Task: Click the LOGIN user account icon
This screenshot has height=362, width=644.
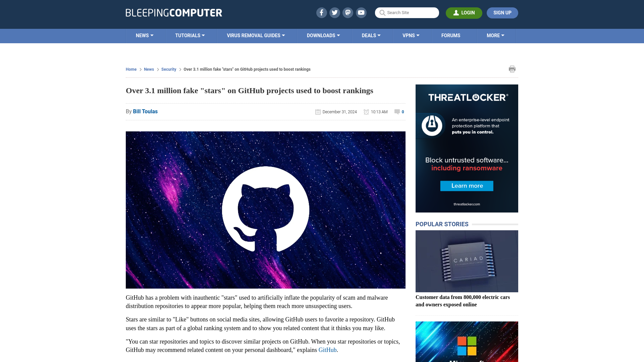Action: click(x=455, y=13)
